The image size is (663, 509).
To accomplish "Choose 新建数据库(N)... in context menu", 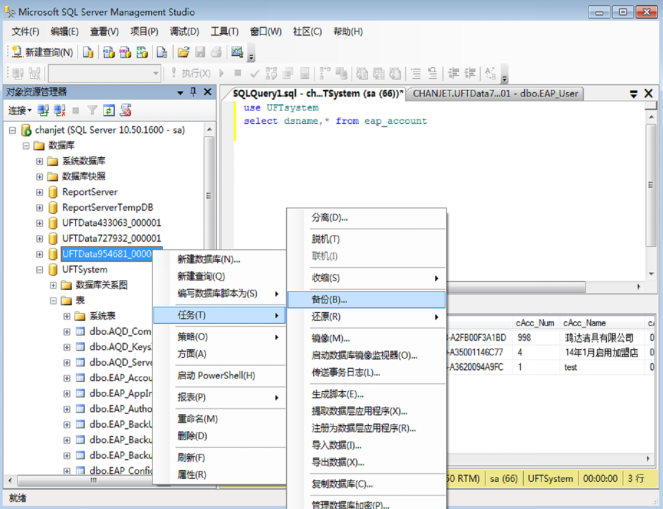I will point(219,260).
